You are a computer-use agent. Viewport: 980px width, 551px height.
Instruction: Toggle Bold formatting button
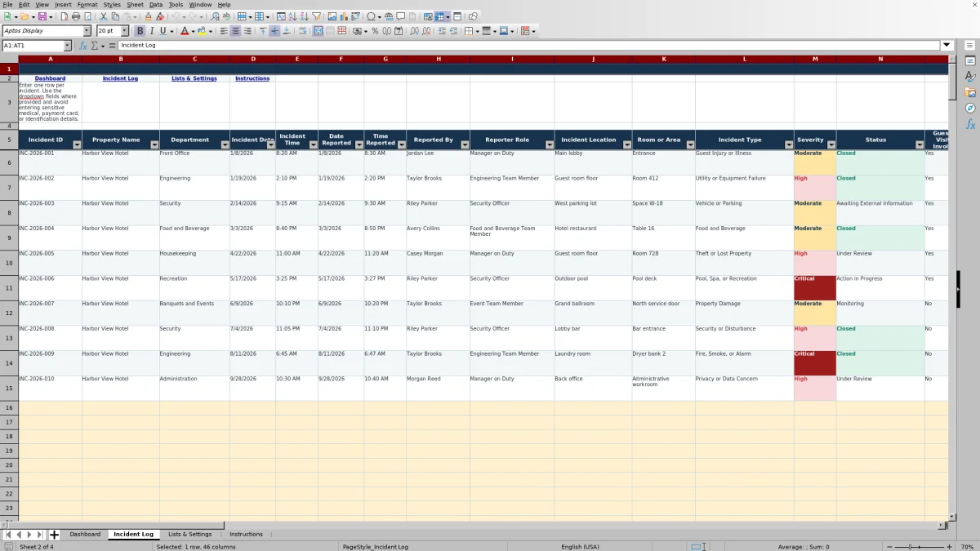click(140, 31)
